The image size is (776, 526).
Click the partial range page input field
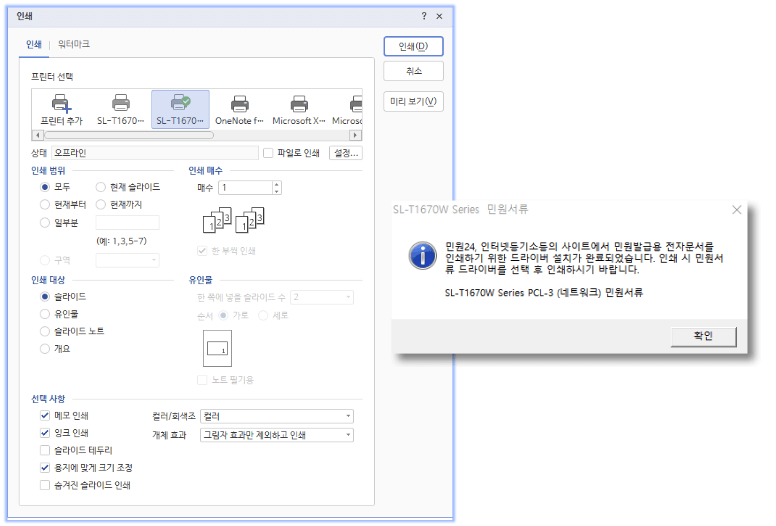[x=127, y=223]
